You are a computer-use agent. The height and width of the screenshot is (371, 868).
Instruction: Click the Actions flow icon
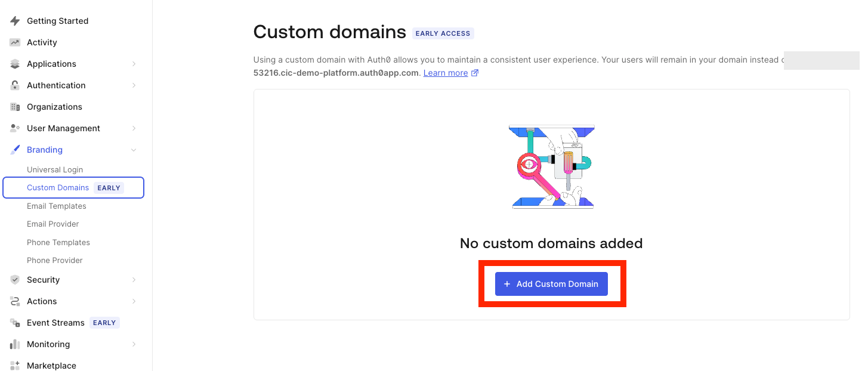pos(15,301)
